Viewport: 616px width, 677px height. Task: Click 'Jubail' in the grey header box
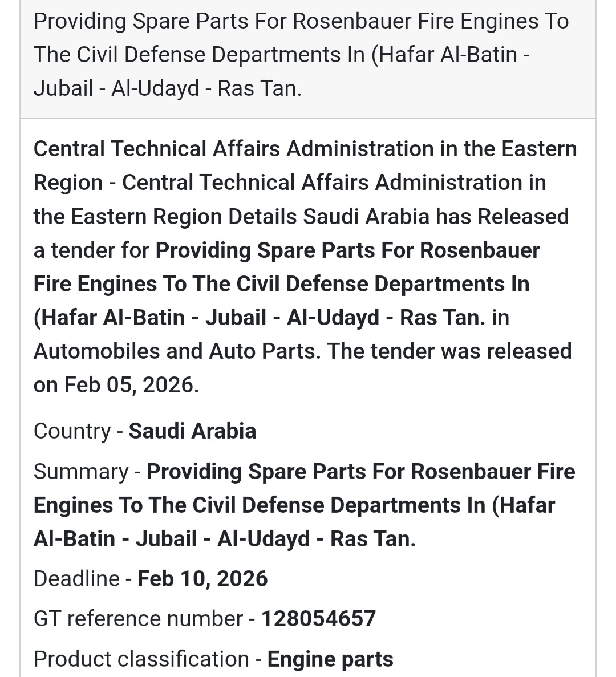click(60, 89)
